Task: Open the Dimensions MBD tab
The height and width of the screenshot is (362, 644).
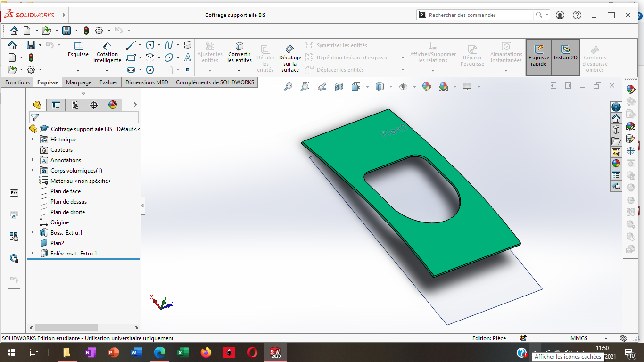Action: coord(147,82)
